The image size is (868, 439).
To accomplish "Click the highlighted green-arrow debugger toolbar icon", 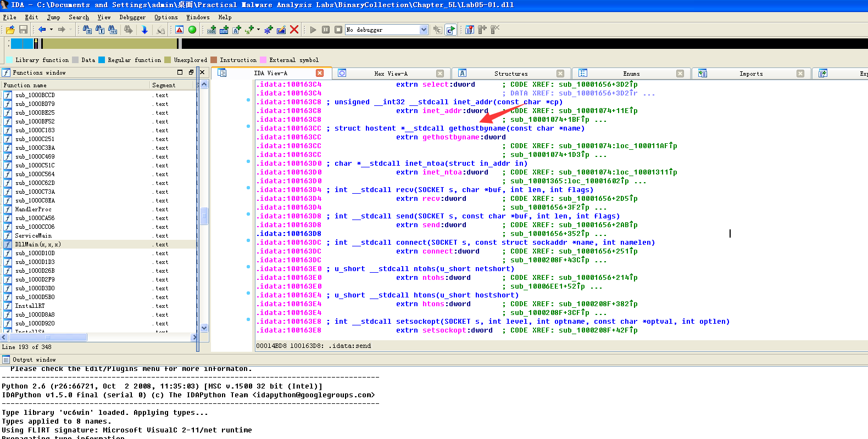I will point(450,30).
